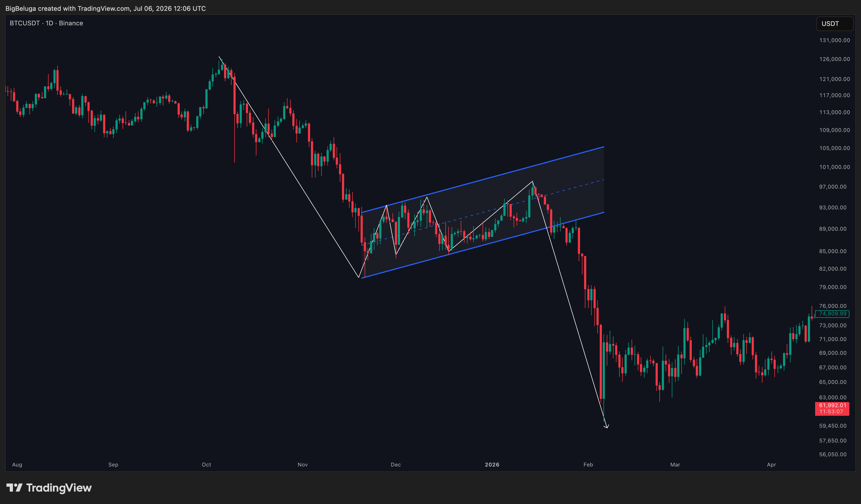Click the 85,000.00 price axis label

833,251
